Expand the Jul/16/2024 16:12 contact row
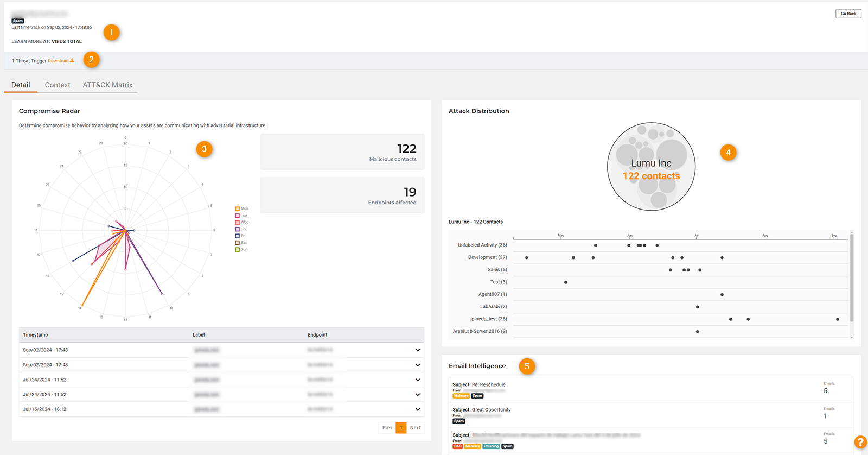Image resolution: width=868 pixels, height=455 pixels. (x=418, y=409)
